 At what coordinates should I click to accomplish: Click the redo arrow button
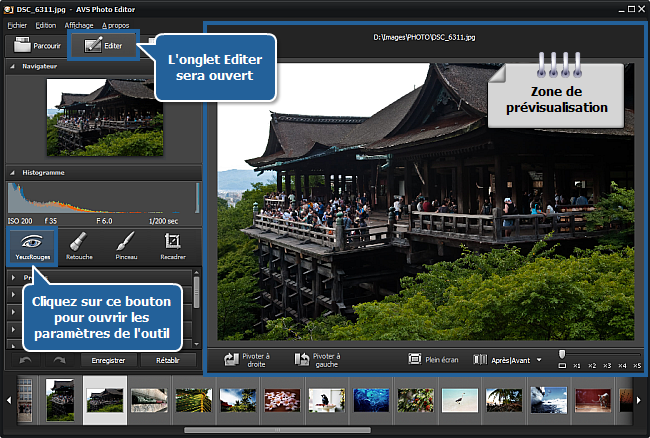[x=59, y=360]
